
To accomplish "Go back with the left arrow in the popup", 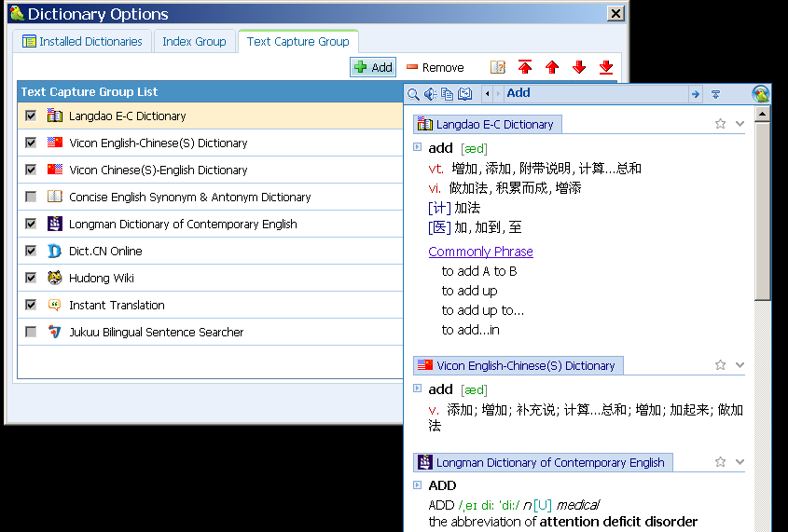I will [487, 94].
